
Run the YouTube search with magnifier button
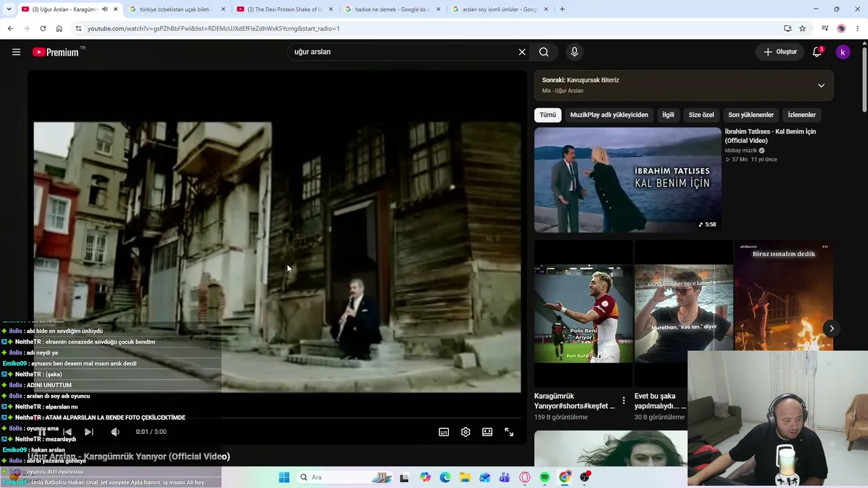(x=544, y=52)
